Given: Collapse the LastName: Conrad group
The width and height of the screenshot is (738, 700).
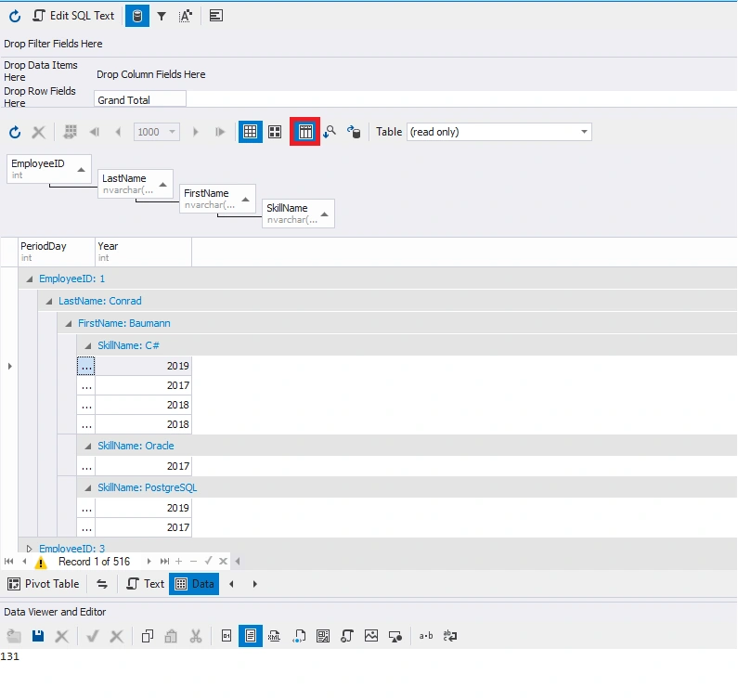Looking at the screenshot, I should point(49,302).
